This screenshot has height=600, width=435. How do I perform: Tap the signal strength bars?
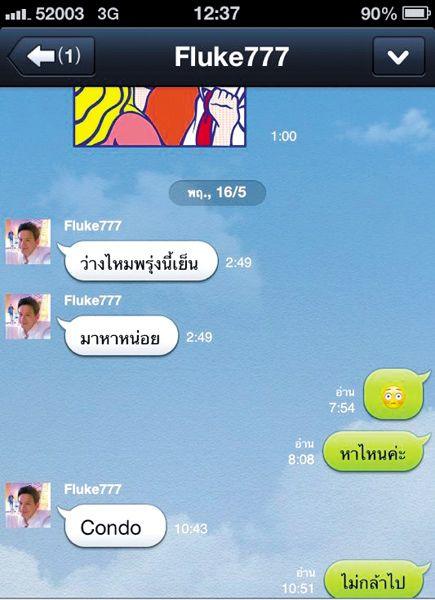[17, 15]
